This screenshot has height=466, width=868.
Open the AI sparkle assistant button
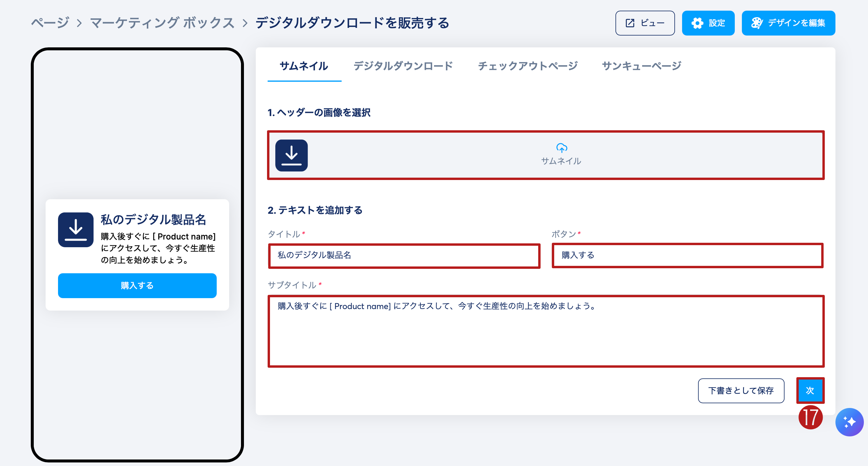(849, 422)
